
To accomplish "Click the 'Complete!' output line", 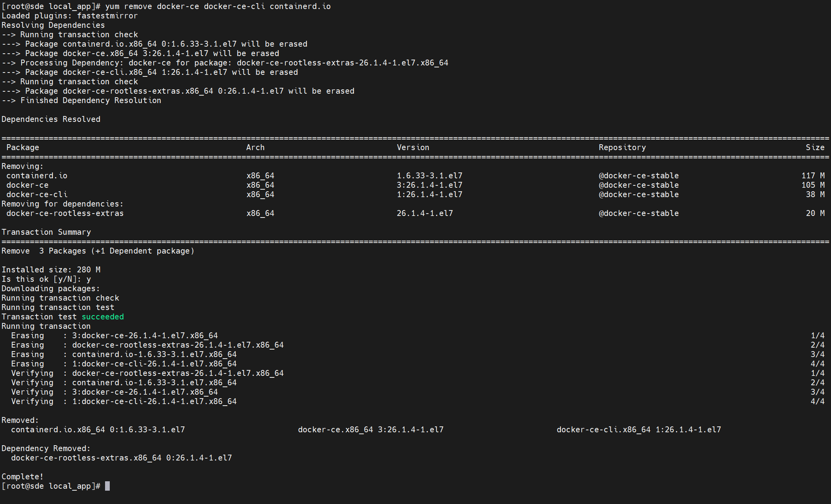I will (x=22, y=477).
